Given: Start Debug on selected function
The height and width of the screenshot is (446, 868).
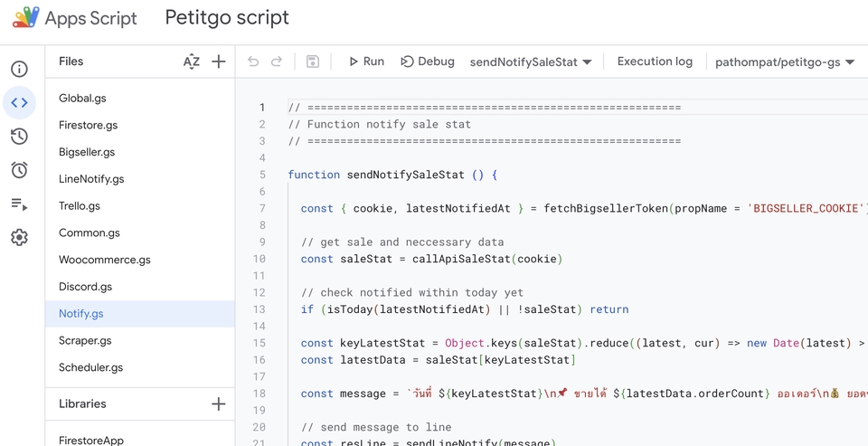Looking at the screenshot, I should 428,62.
